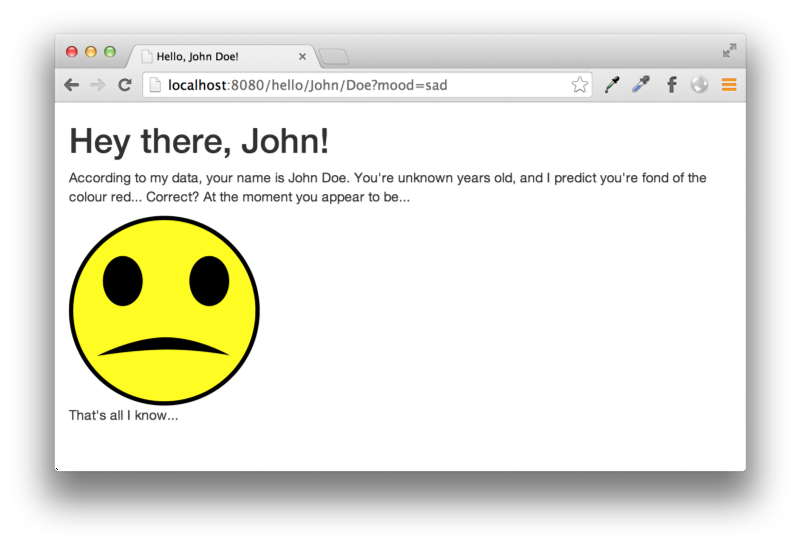Click the forward navigation arrow
Image resolution: width=800 pixels, height=546 pixels.
(x=97, y=85)
